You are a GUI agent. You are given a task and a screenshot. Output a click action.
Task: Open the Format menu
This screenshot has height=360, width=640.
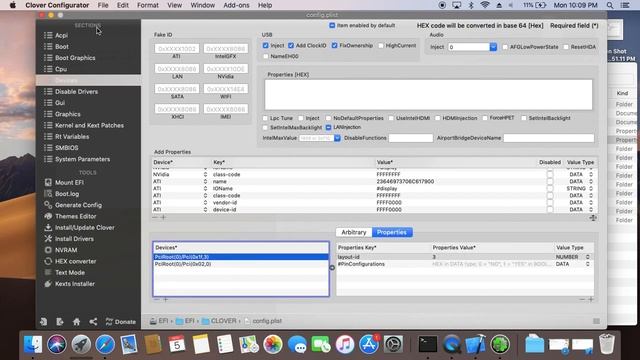click(147, 5)
